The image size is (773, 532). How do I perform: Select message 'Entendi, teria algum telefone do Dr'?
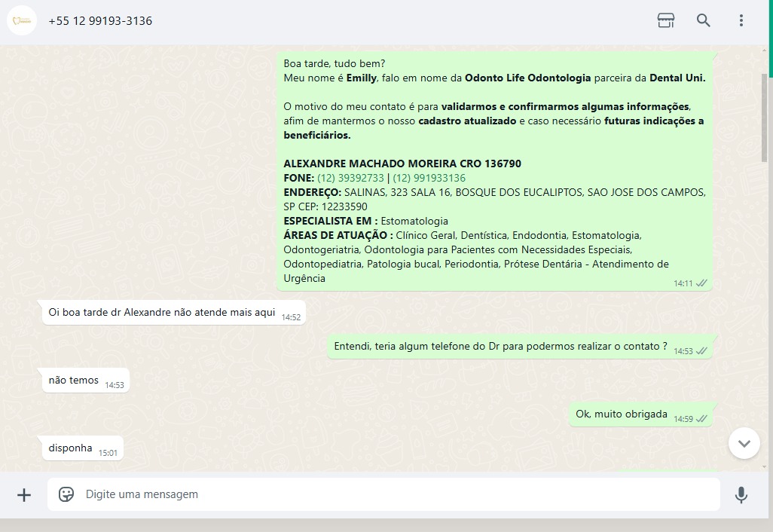[x=520, y=347]
